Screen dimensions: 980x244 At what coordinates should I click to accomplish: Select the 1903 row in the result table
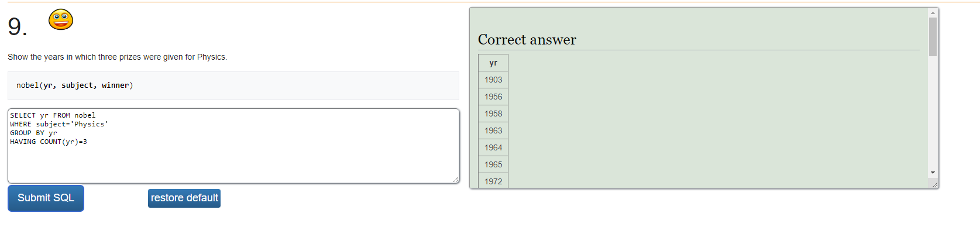[493, 80]
